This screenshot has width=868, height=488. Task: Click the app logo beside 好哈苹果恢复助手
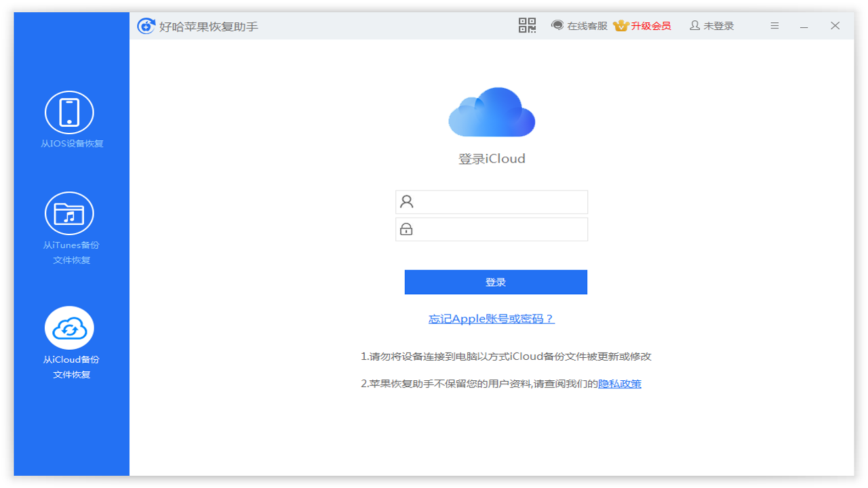146,25
